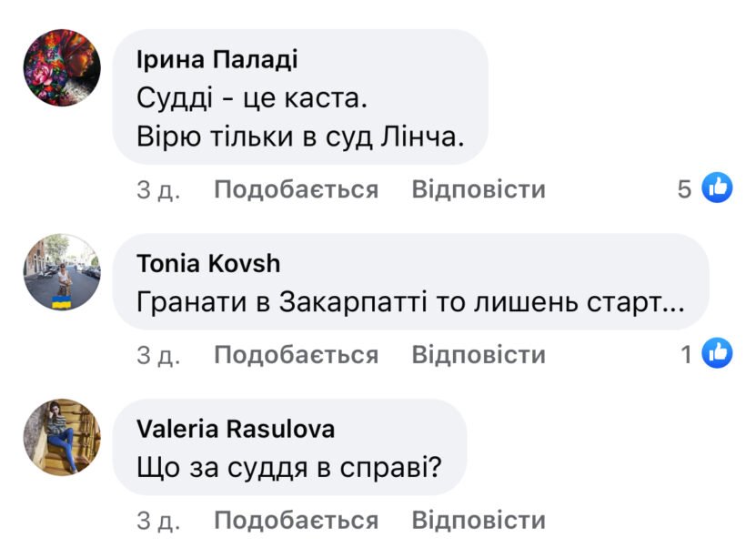756x548 pixels.
Task: Show who reacted via like icon beside 1
Action: (x=718, y=353)
